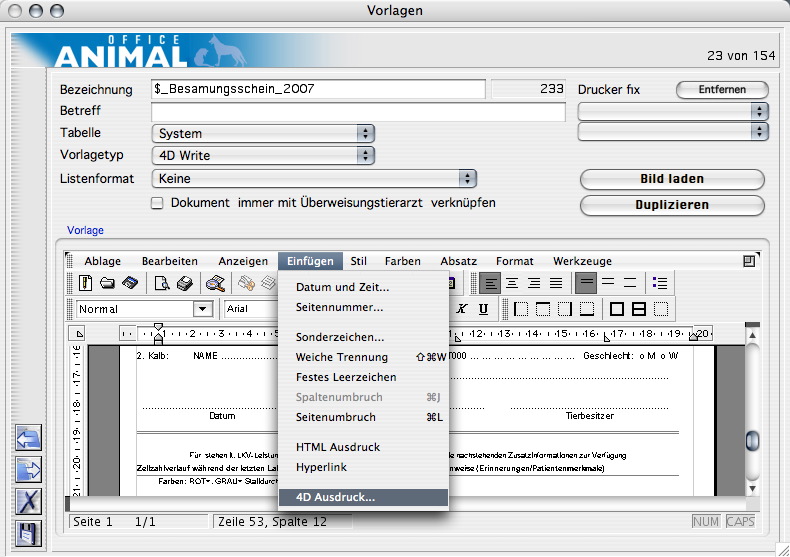Center align text with toolbar icon
The image size is (790, 557).
pos(512,284)
